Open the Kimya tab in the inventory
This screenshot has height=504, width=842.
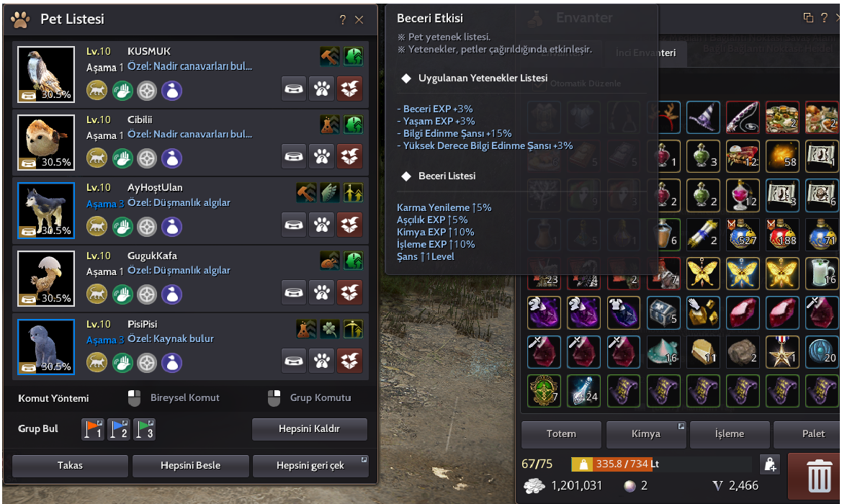646,433
